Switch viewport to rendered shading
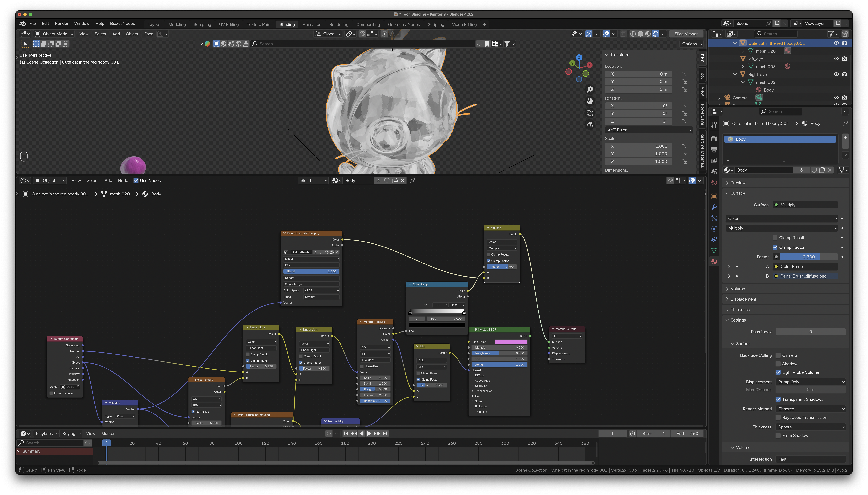Viewport: 868px width, 495px height. (x=655, y=34)
